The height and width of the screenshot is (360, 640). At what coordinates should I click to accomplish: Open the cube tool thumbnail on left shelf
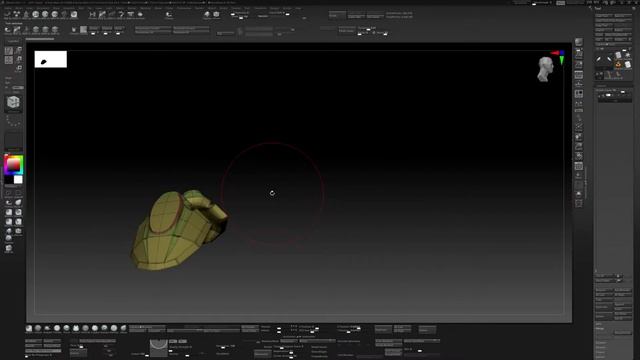pos(13,102)
